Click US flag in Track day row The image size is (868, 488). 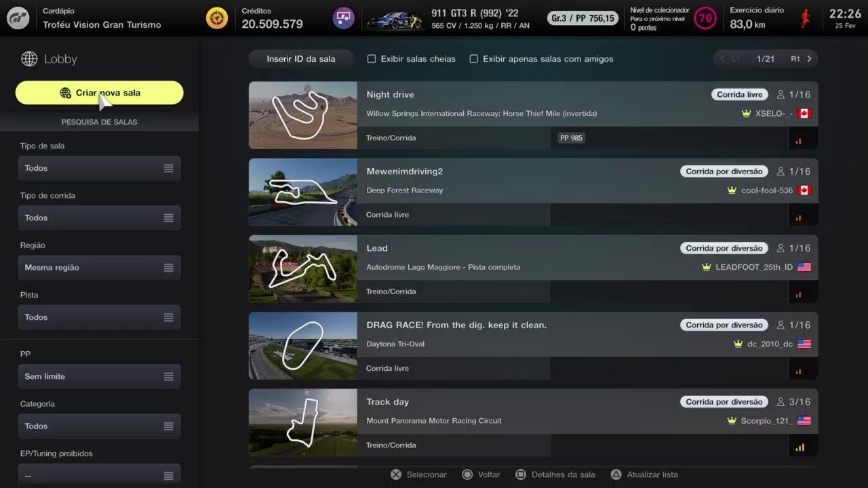click(x=804, y=421)
